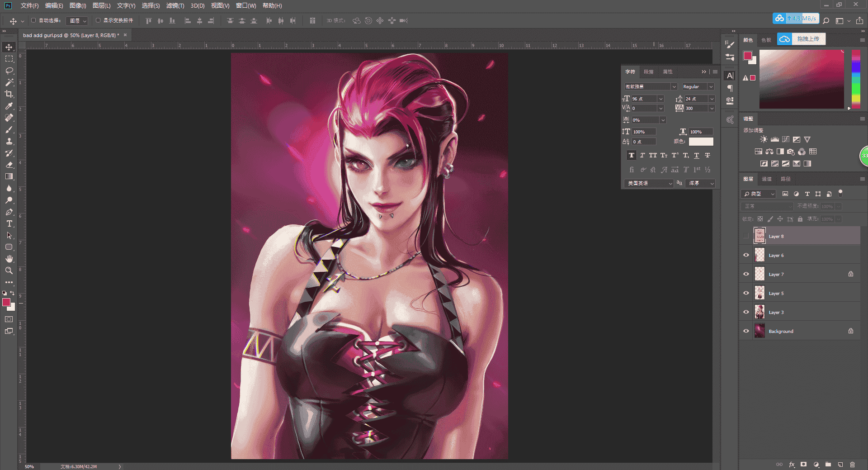Click the foreground color swatch in toolbox

pos(6,302)
